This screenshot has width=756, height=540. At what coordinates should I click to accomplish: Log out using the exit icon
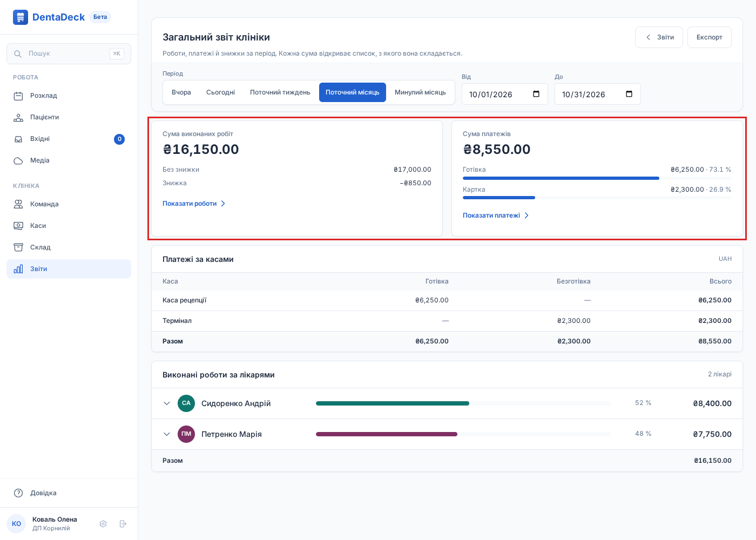point(123,524)
